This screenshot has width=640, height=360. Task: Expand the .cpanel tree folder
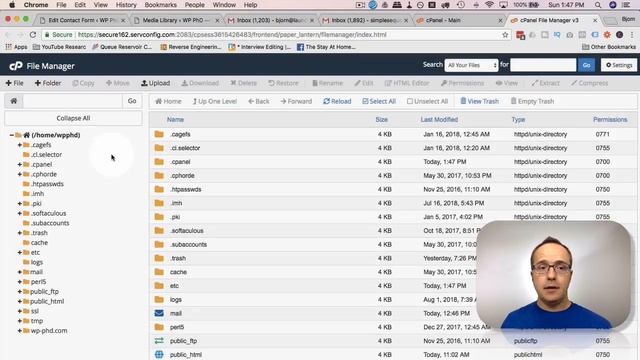(x=19, y=164)
